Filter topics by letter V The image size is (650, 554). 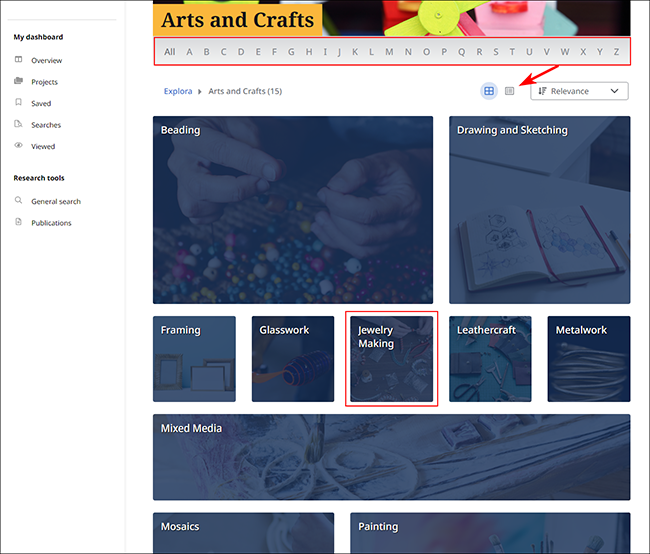(x=546, y=52)
